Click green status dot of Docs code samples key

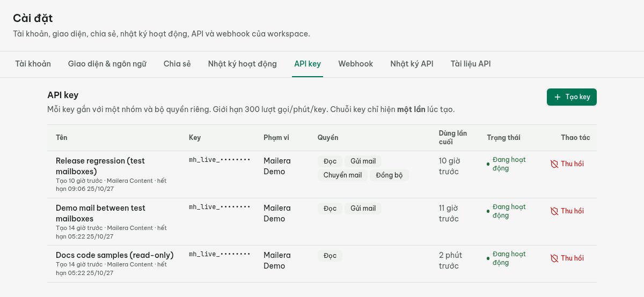coord(488,258)
